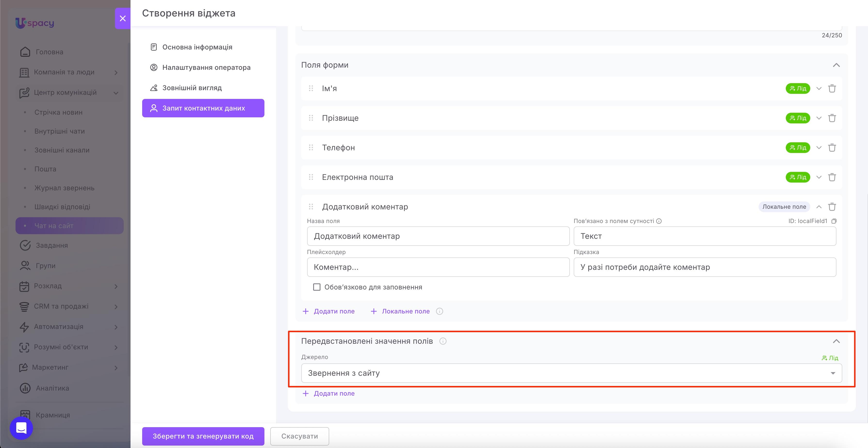Screen dimensions: 868x448
Task: Select Чат на сайт item
Action: (69, 226)
